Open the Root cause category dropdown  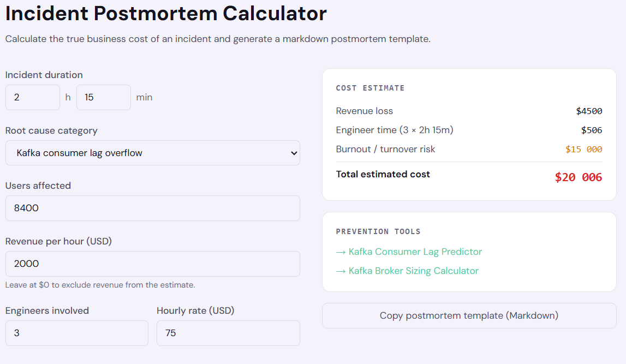point(152,153)
